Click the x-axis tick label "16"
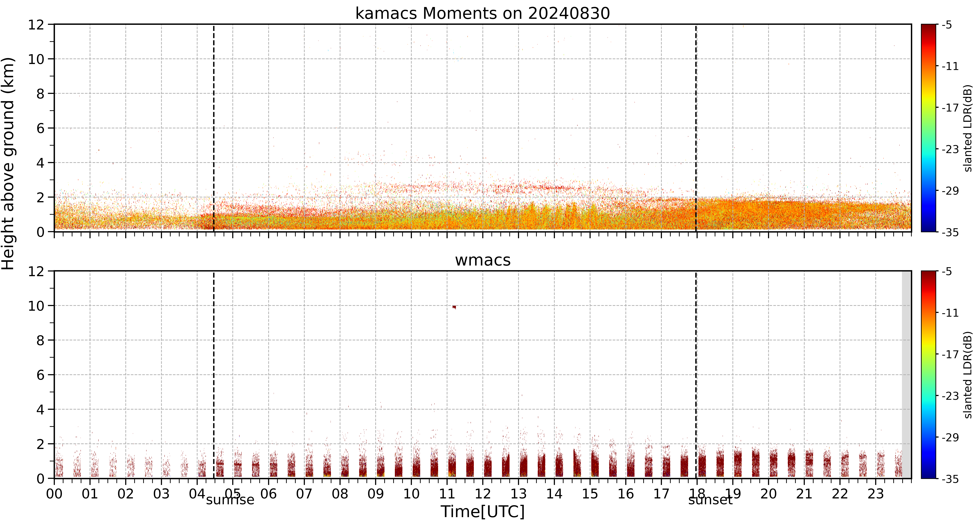 point(626,494)
